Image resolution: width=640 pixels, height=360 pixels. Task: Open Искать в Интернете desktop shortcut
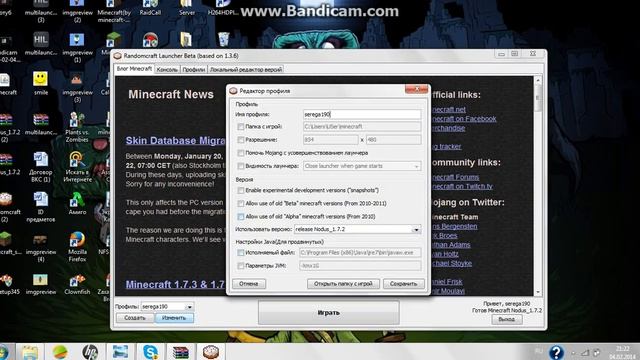click(77, 167)
